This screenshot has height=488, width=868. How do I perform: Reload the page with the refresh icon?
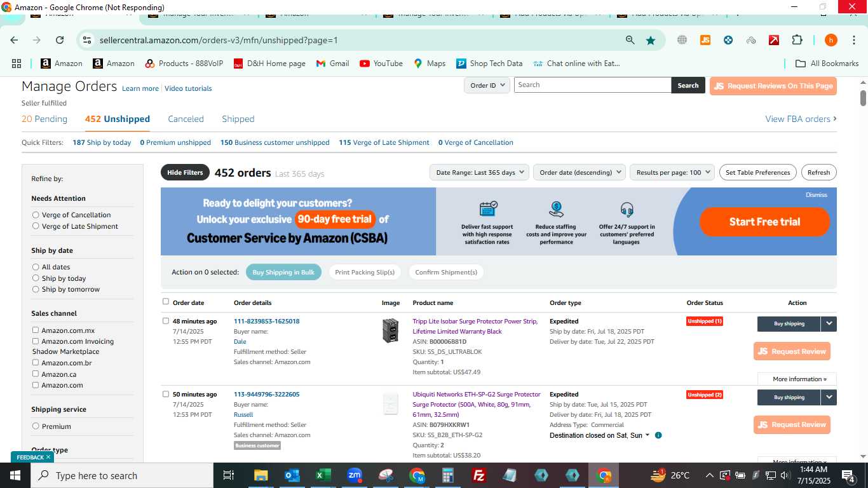click(60, 40)
